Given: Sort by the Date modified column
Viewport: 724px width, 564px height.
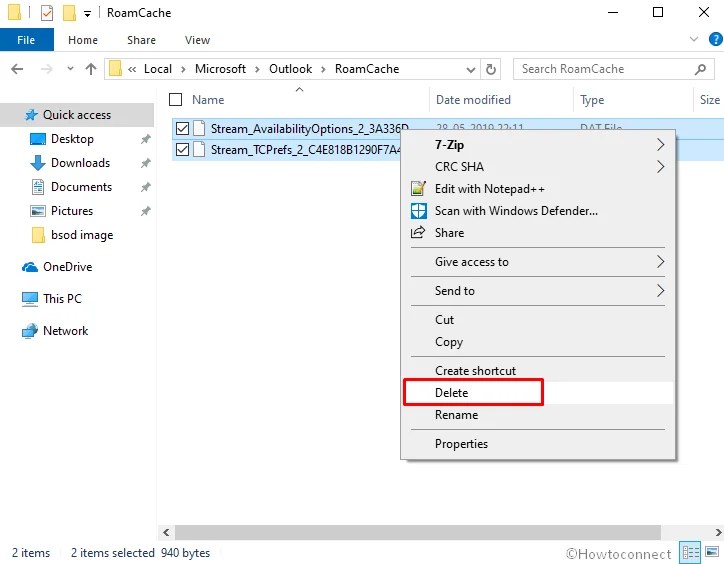Looking at the screenshot, I should click(x=473, y=100).
